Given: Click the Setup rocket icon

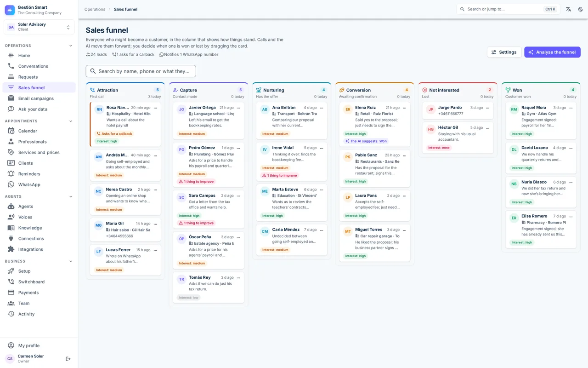Looking at the screenshot, I should coord(11,271).
